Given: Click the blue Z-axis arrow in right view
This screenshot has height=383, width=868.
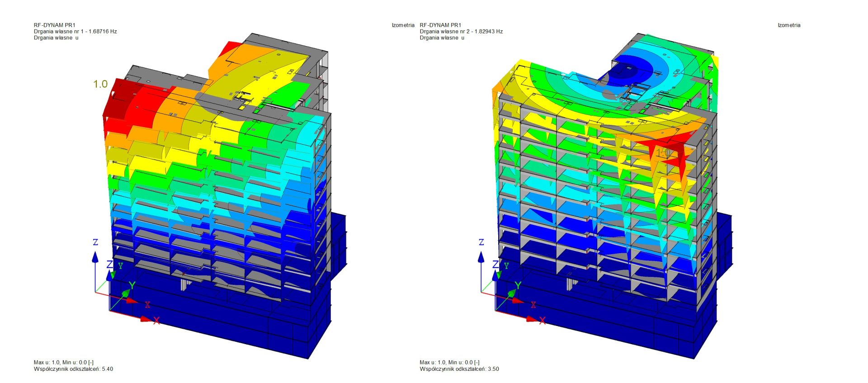Looking at the screenshot, I should (x=481, y=257).
